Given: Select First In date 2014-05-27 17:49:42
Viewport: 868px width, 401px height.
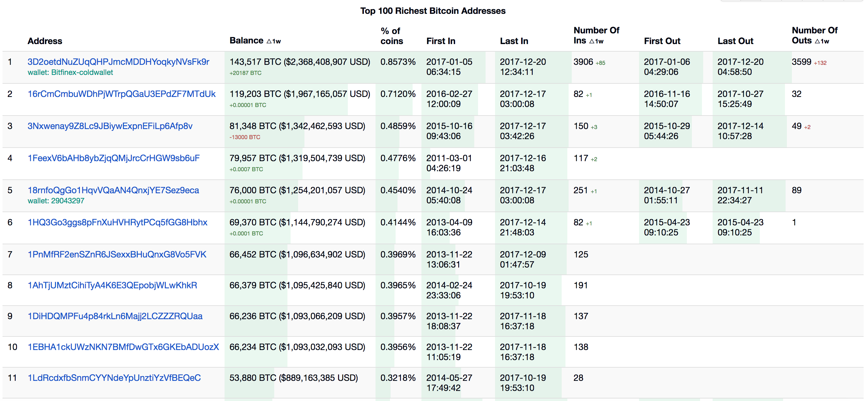Looking at the screenshot, I should 449,382.
